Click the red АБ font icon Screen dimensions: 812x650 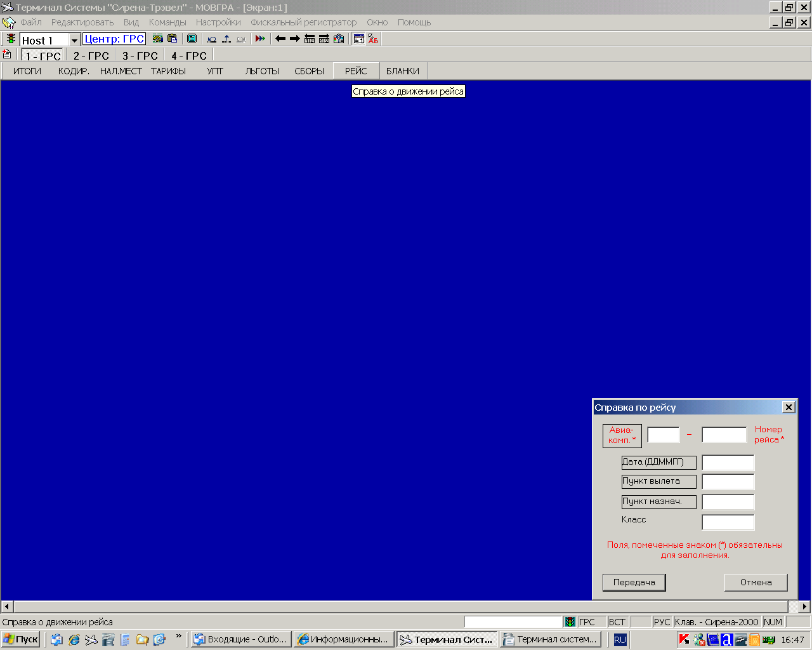(x=373, y=39)
